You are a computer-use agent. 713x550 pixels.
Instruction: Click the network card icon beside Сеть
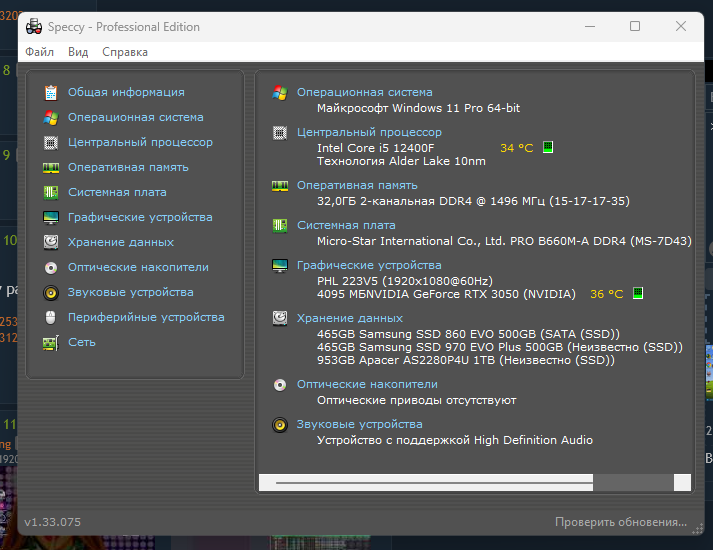[50, 343]
